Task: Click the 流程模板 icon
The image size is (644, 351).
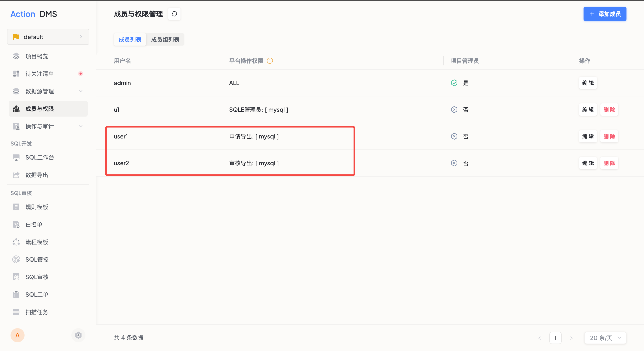Action: [x=16, y=242]
